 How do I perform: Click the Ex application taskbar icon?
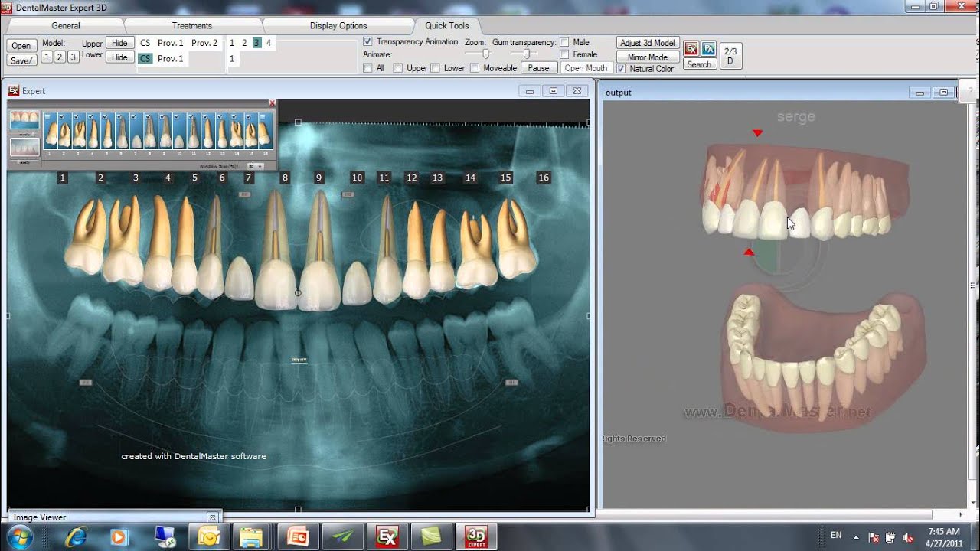click(x=387, y=537)
